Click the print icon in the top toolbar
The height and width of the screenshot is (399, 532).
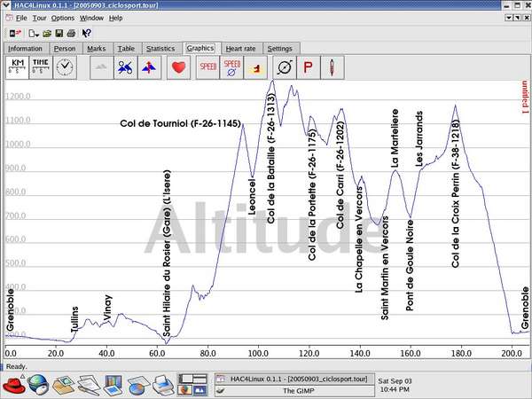coord(70,33)
